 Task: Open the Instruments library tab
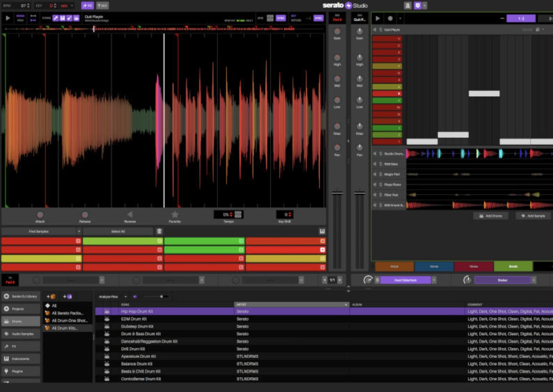(x=21, y=359)
